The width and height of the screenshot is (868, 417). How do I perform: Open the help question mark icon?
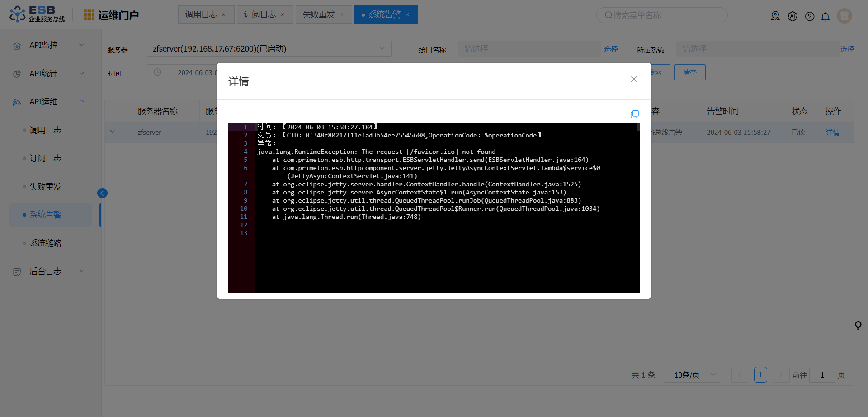pyautogui.click(x=810, y=17)
